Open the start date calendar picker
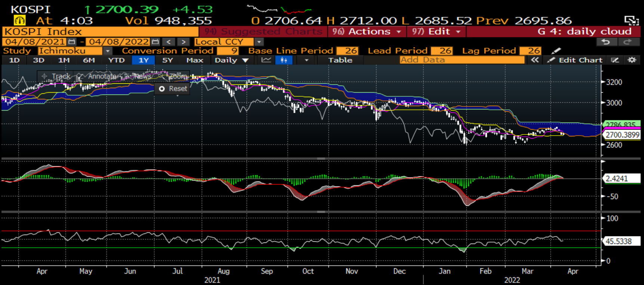 72,42
